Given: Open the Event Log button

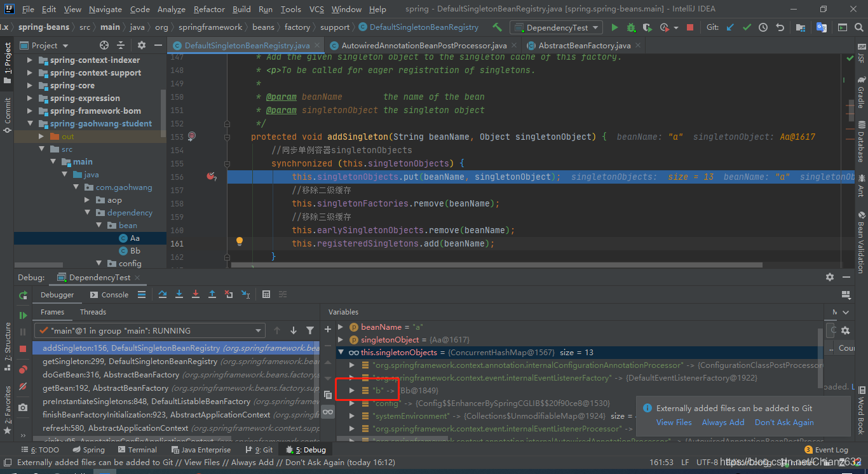Looking at the screenshot, I should (826, 450).
